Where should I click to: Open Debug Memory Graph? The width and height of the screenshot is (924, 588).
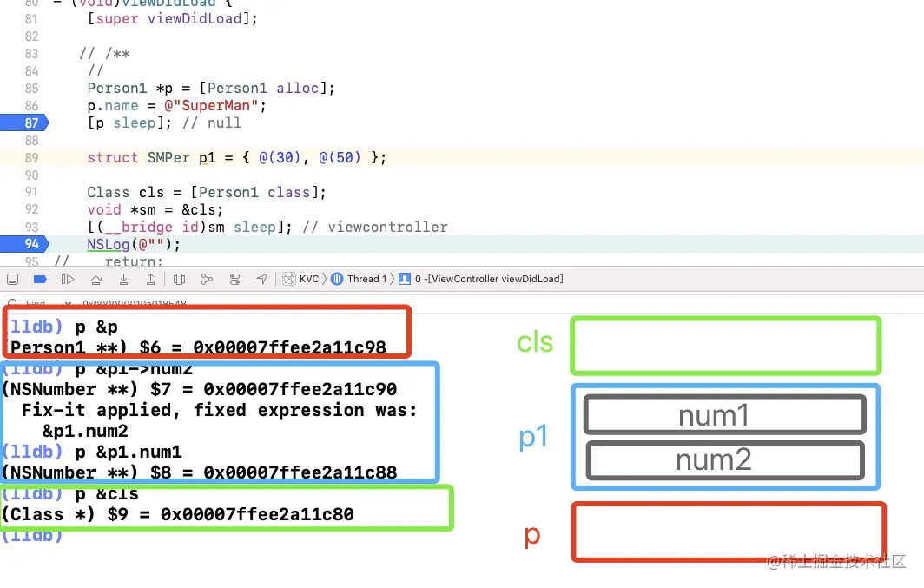pos(207,280)
